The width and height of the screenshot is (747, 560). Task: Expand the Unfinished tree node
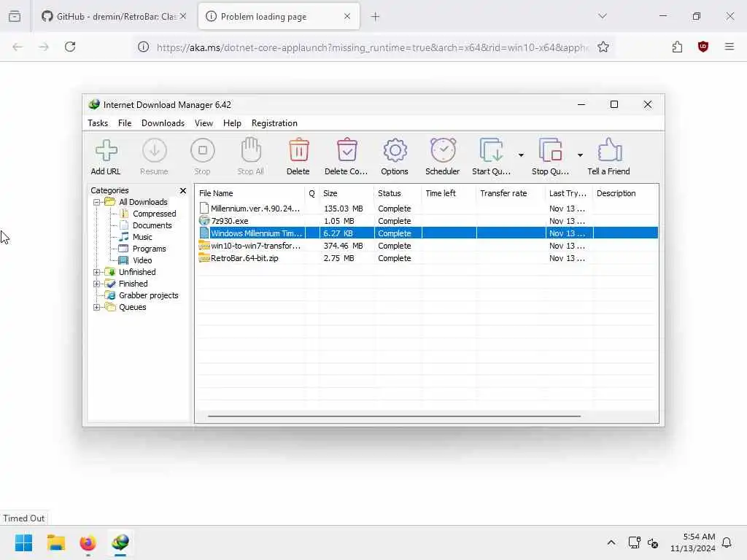coord(97,272)
